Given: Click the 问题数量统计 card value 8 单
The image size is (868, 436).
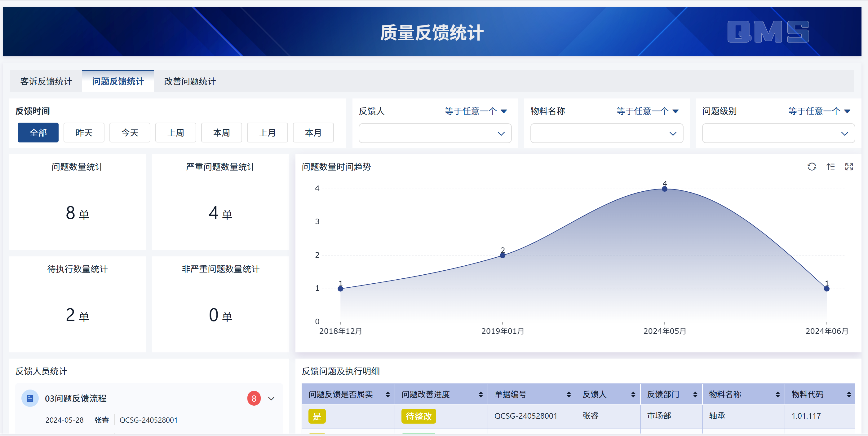Looking at the screenshot, I should (x=77, y=213).
